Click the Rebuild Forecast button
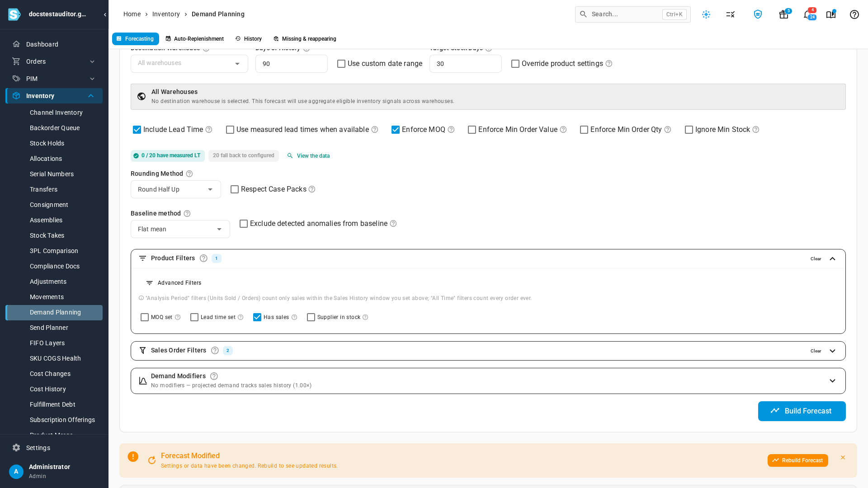 click(x=798, y=460)
